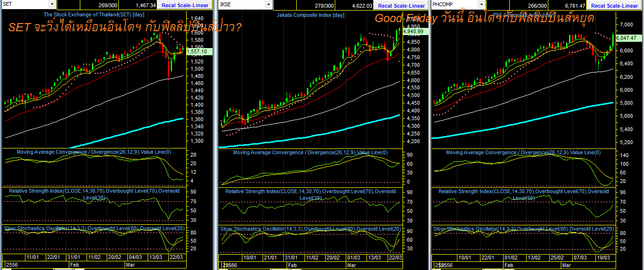Click Recal Scale-Linear on SET chart
The width and height of the screenshot is (644, 270).
click(185, 5)
